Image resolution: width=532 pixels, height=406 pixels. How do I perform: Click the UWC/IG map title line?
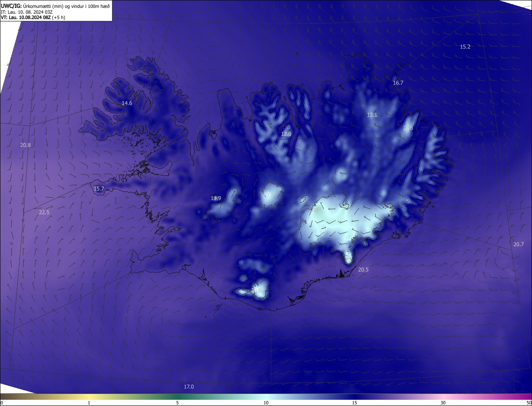point(55,6)
